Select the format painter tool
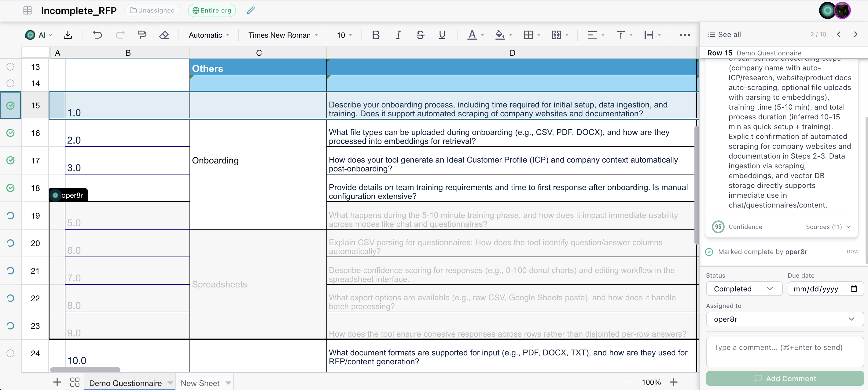Image resolution: width=868 pixels, height=390 pixels. coord(142,35)
